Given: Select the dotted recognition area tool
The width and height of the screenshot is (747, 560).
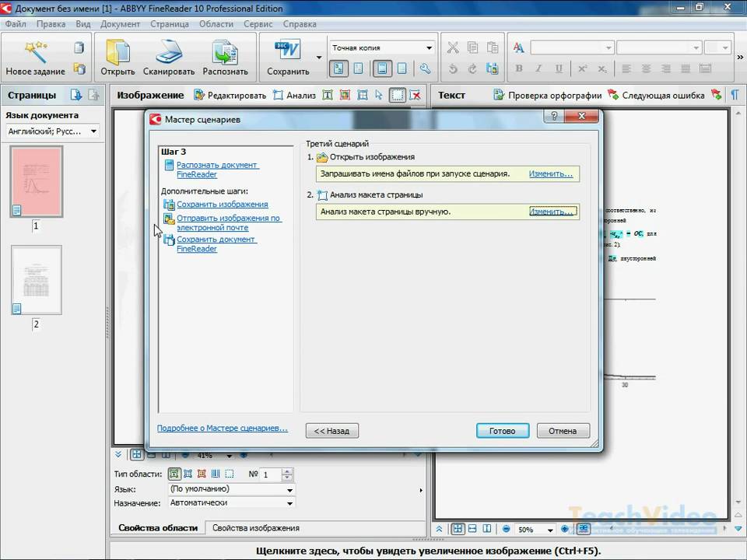Looking at the screenshot, I should [397, 95].
